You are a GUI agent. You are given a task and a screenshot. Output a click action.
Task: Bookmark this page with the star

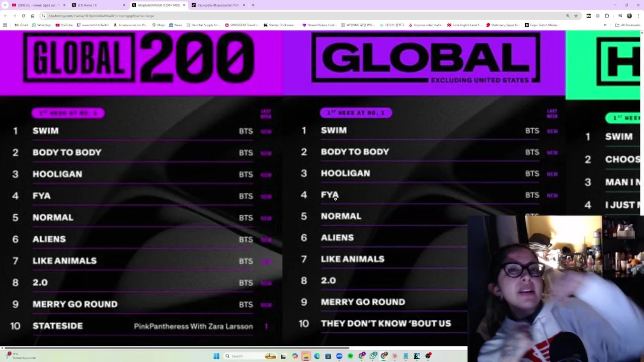pyautogui.click(x=576, y=16)
